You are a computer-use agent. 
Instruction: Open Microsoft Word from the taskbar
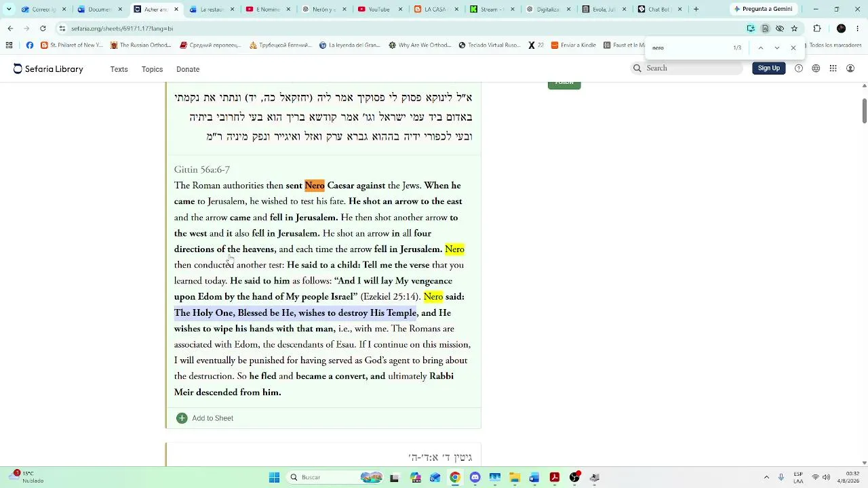click(x=534, y=477)
